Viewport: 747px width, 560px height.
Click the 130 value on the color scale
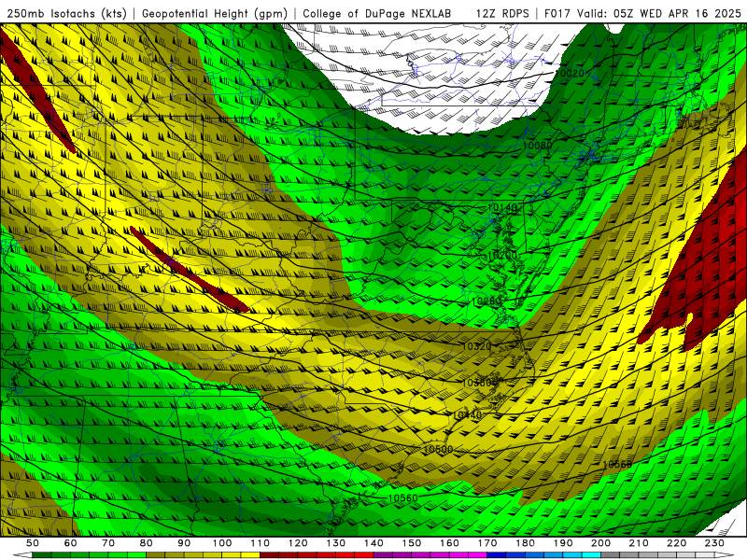[x=336, y=543]
